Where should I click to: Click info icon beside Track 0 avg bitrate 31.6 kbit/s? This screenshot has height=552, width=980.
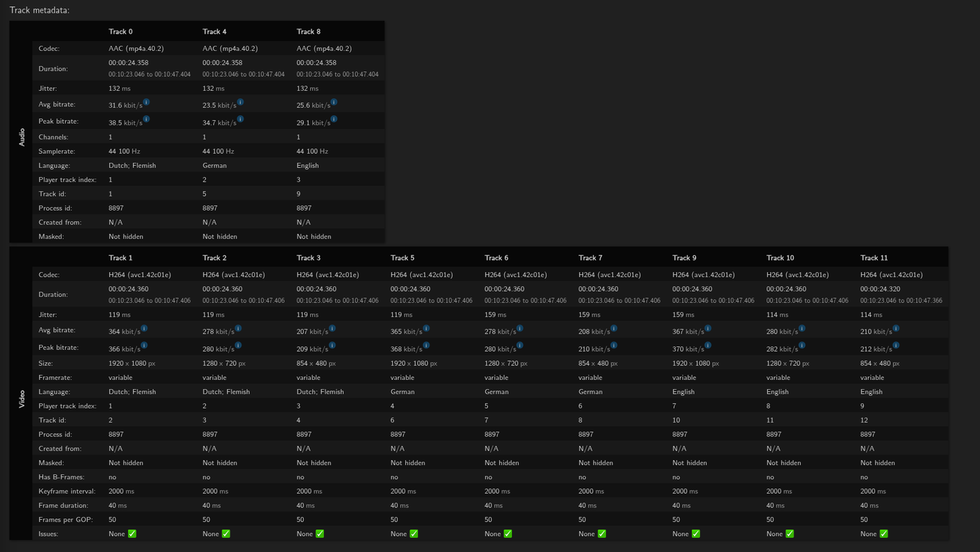coord(146,102)
